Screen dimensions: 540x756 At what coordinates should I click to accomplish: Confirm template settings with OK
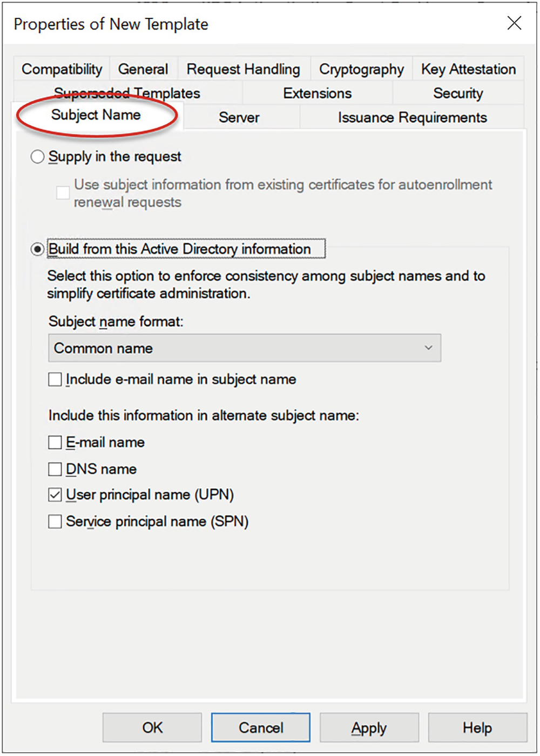point(151,727)
